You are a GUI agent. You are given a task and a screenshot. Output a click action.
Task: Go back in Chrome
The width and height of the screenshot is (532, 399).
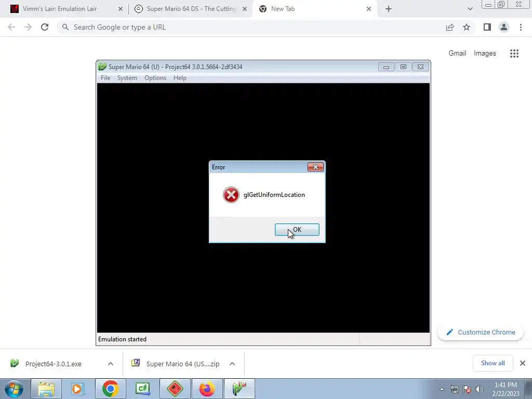tap(11, 27)
